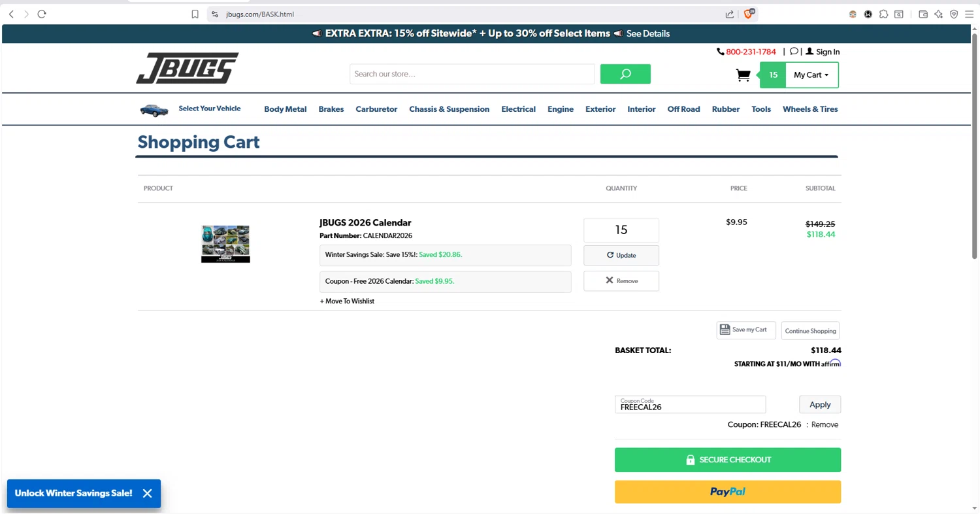Image resolution: width=980 pixels, height=514 pixels.
Task: Click the green 15 cart count badge
Action: click(773, 75)
